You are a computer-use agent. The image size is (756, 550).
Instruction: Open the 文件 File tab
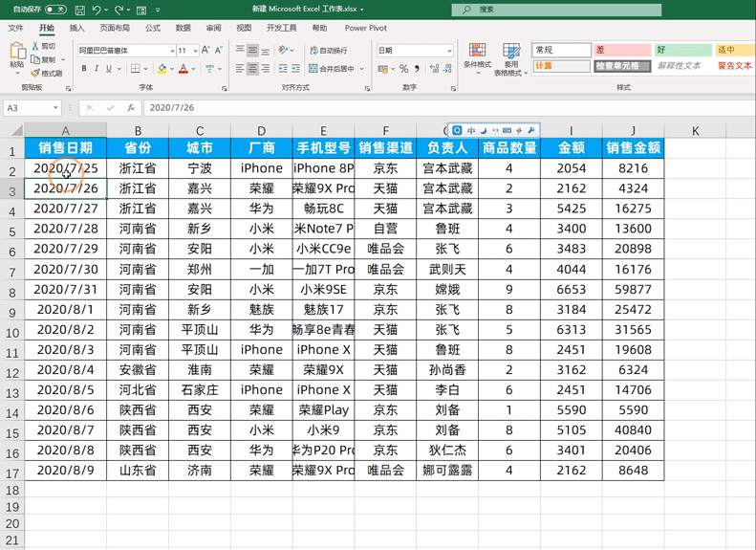(15, 28)
